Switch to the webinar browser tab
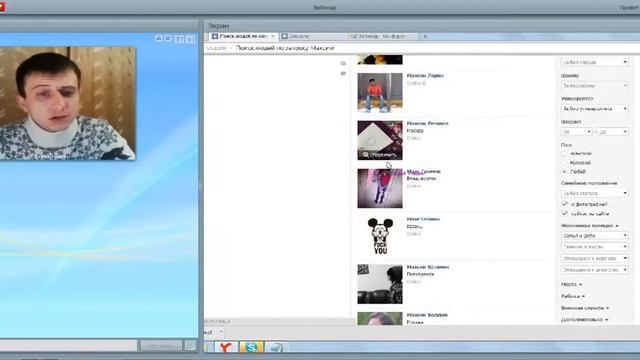 (383, 36)
